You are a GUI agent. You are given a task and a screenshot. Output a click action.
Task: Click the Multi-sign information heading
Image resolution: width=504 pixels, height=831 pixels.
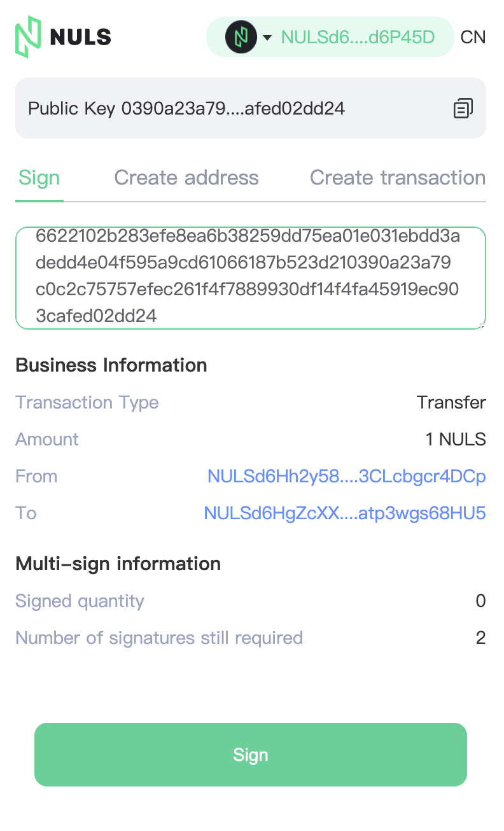118,564
